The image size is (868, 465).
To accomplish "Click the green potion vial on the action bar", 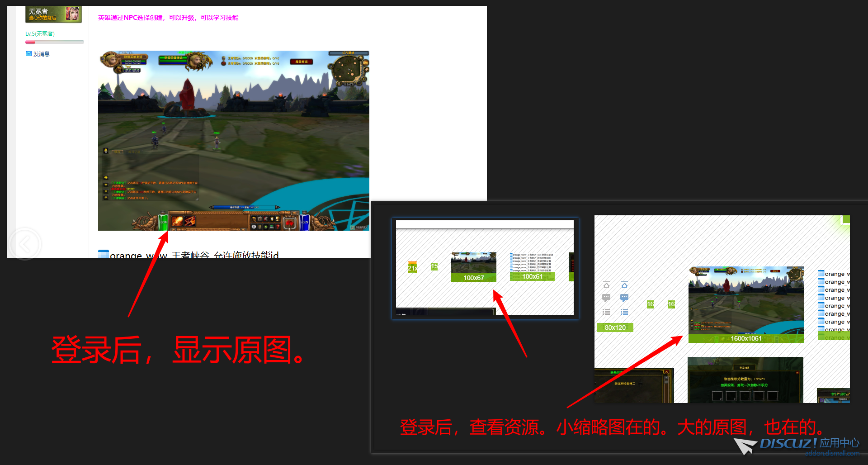I will coord(163,221).
